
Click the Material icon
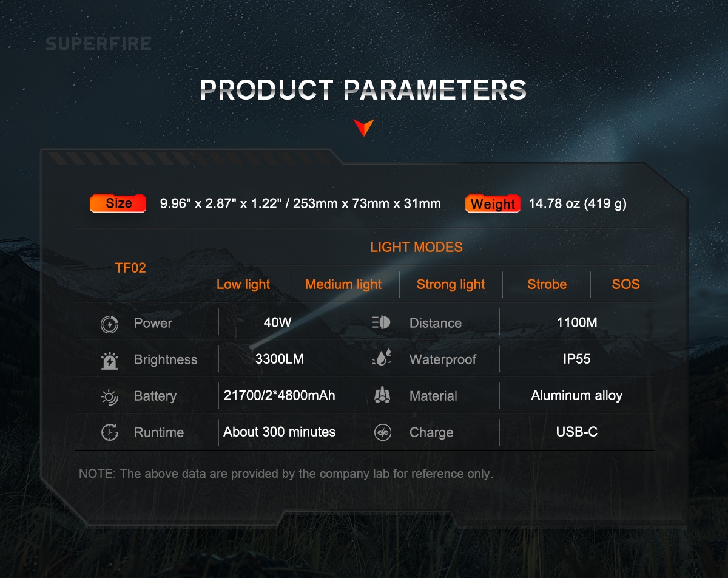point(382,396)
